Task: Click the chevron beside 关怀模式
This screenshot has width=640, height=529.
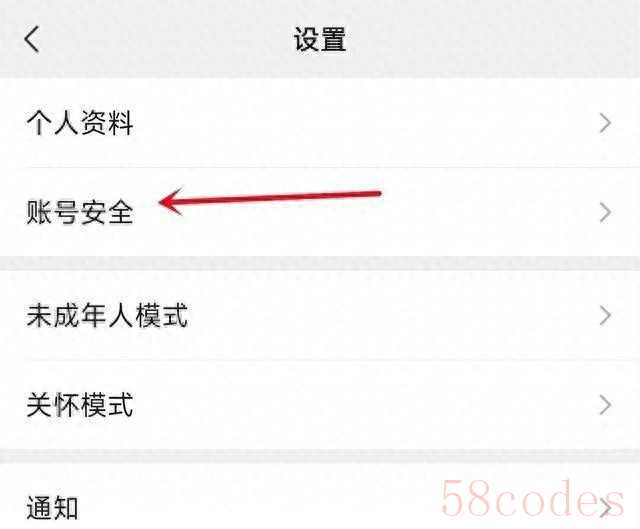Action: [x=605, y=405]
